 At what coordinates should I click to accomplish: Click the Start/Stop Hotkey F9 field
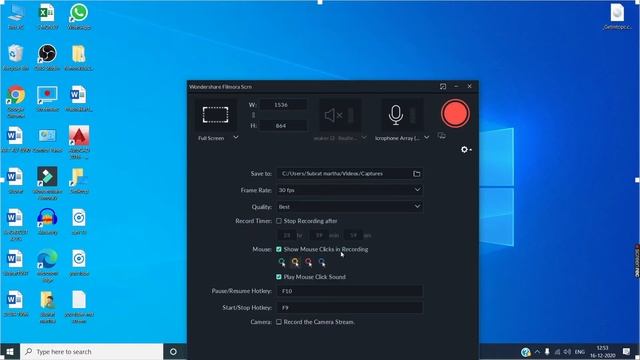pos(349,307)
